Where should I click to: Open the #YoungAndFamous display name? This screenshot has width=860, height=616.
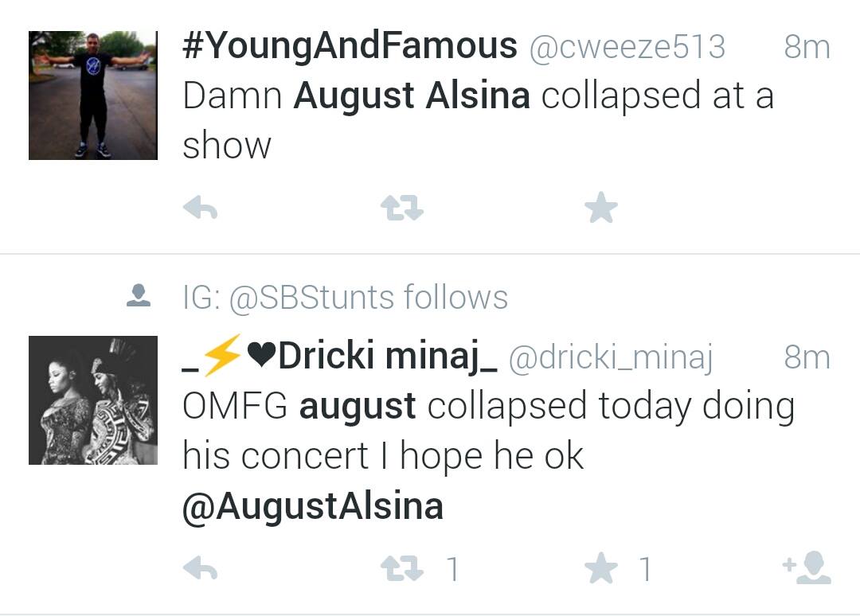[350, 45]
